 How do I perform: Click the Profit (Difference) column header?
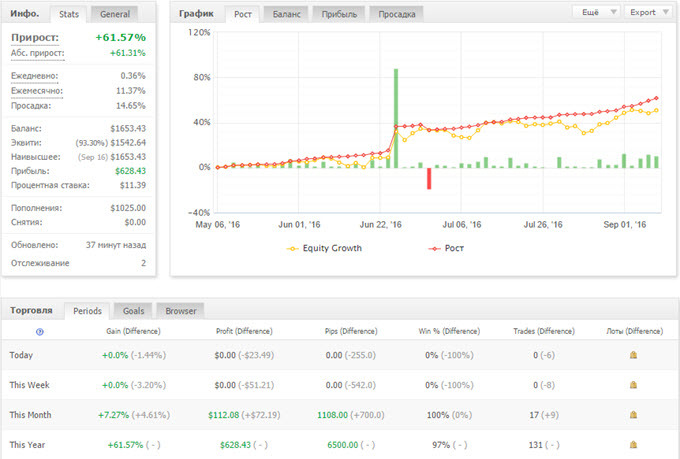(x=244, y=331)
